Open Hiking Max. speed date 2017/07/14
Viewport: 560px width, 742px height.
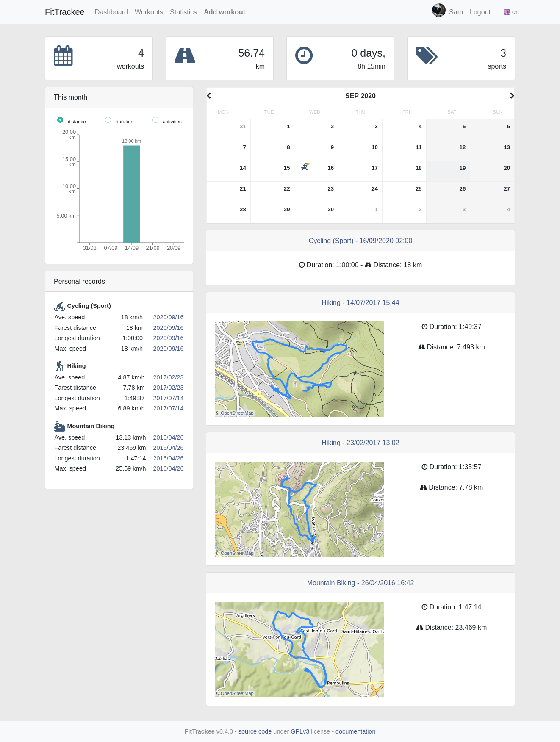pos(168,409)
